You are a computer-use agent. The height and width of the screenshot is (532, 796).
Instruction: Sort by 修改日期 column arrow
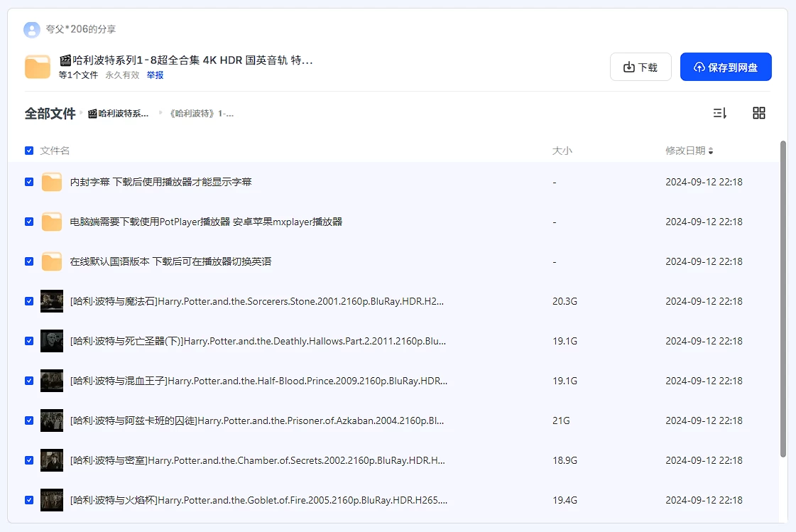tap(711, 151)
